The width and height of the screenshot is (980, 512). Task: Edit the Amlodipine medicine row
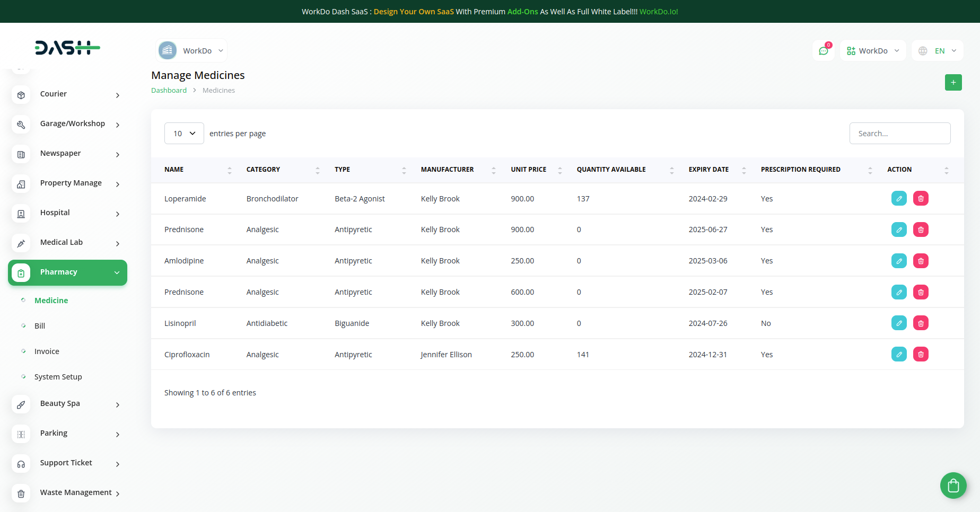coord(899,261)
